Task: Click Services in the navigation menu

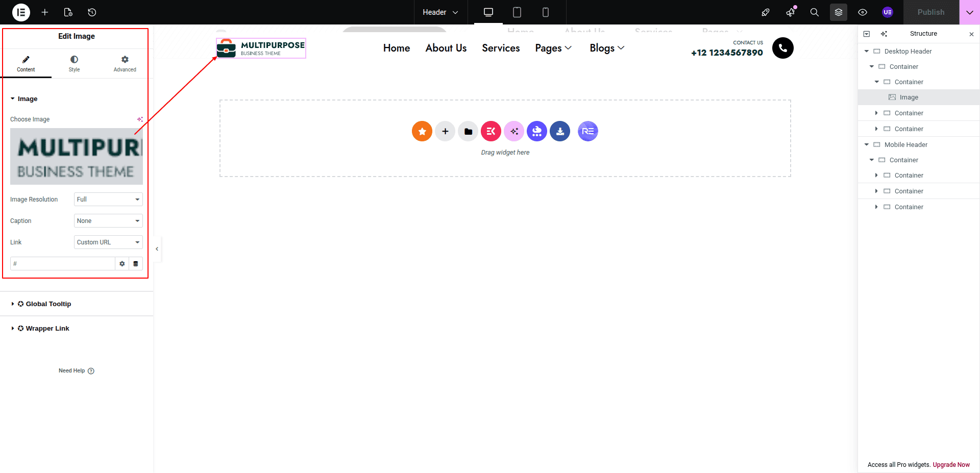Action: tap(501, 48)
